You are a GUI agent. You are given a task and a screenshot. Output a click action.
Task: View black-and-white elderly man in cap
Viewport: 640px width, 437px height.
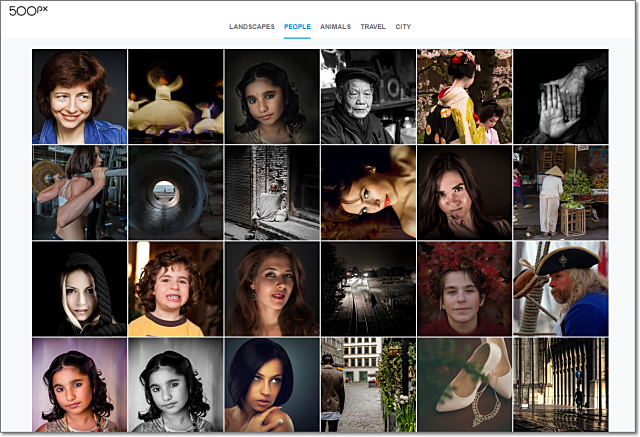[x=368, y=96]
